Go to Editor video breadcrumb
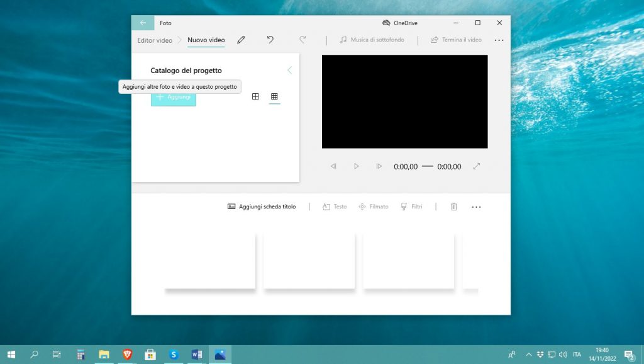The width and height of the screenshot is (644, 364). (155, 40)
